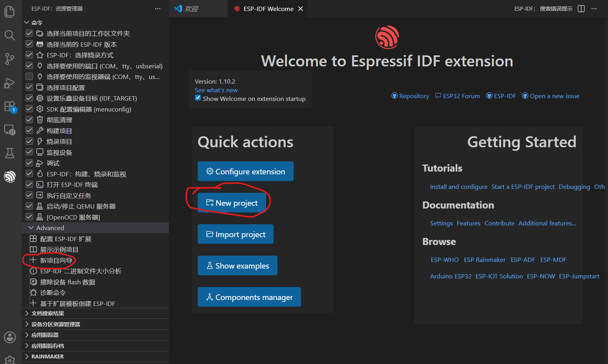The image size is (608, 364).
Task: Expand the 设备分区资源管理器 section
Action: 95,324
